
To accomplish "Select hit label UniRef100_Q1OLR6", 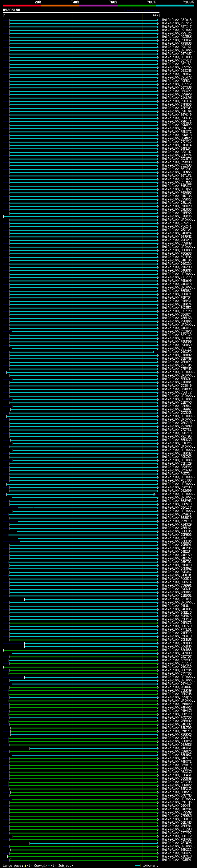I will pos(176,98).
